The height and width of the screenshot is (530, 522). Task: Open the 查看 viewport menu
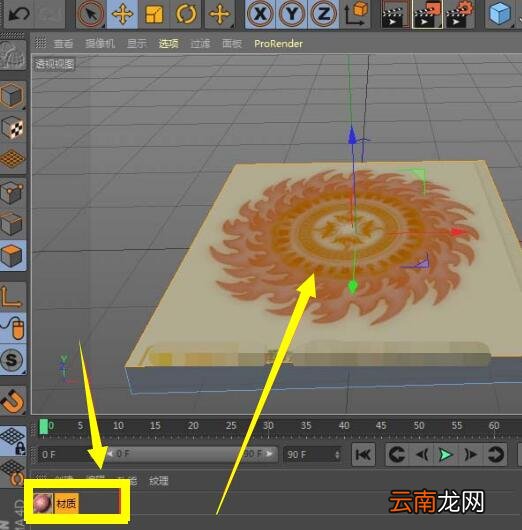tap(63, 44)
